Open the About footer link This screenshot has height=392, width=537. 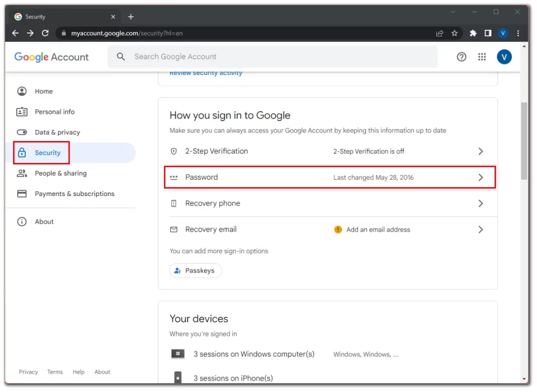tap(102, 372)
